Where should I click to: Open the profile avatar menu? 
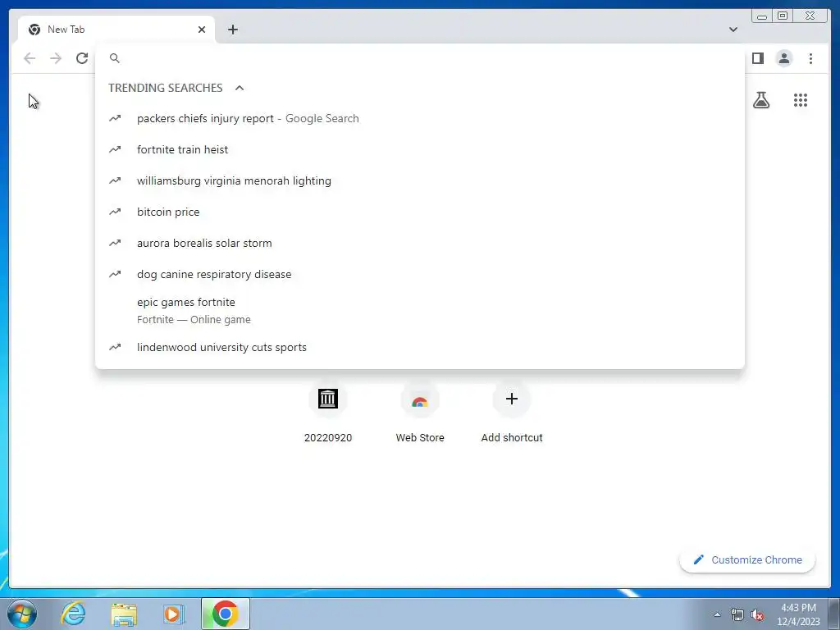click(783, 58)
